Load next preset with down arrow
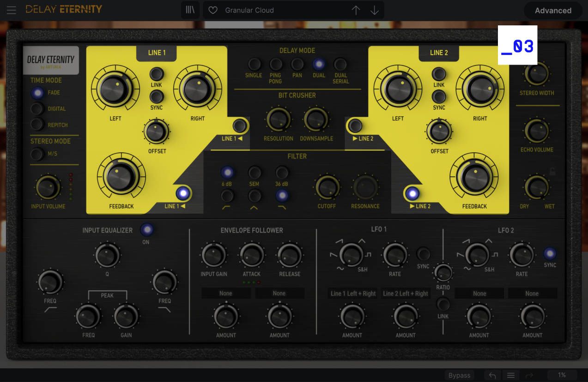 (x=375, y=10)
